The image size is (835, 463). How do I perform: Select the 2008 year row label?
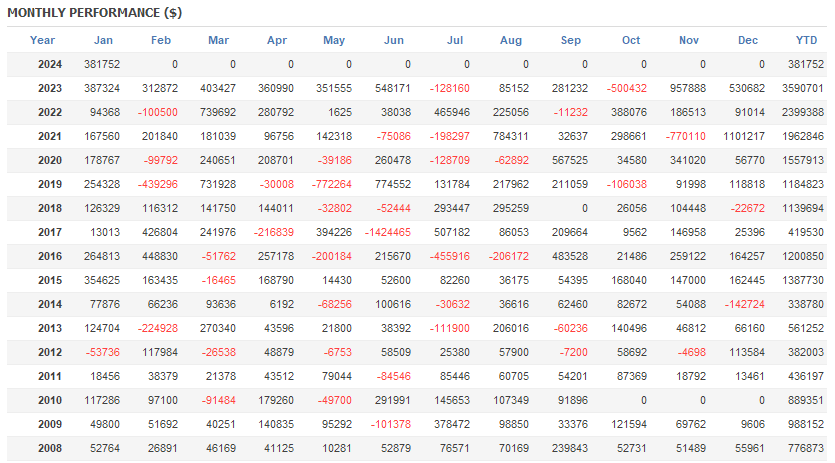tap(50, 449)
